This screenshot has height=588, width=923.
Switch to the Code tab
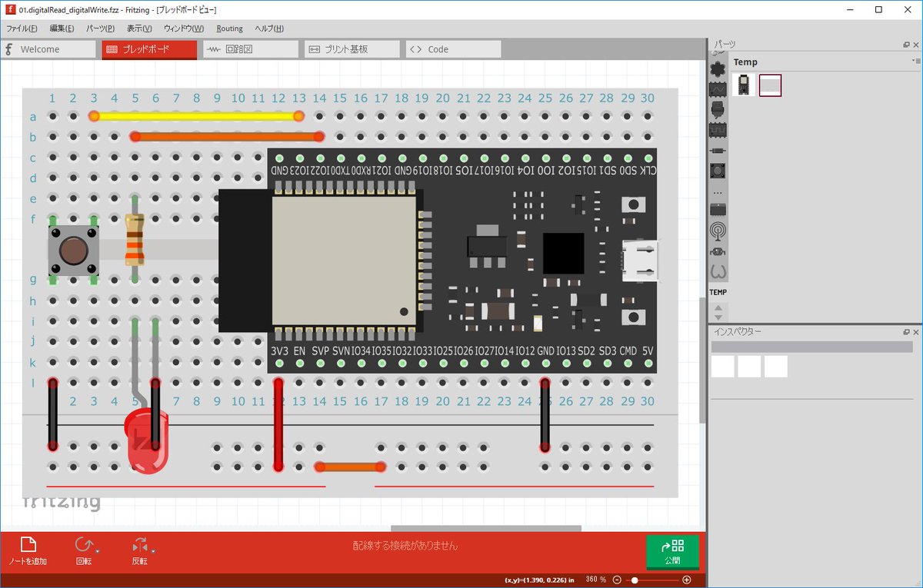pyautogui.click(x=454, y=49)
